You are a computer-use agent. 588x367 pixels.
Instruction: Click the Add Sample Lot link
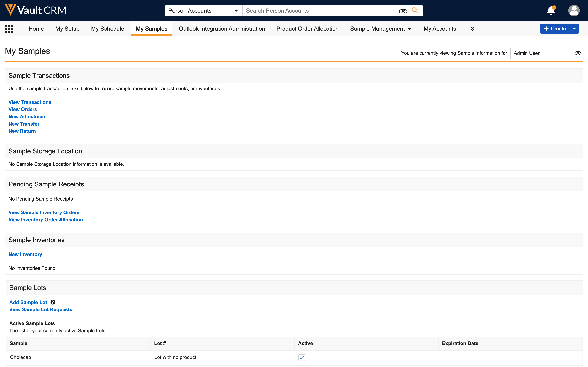tap(28, 302)
